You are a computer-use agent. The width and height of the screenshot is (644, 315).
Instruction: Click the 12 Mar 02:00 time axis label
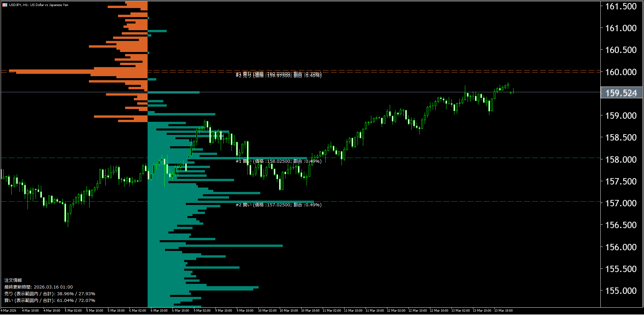click(x=396, y=311)
